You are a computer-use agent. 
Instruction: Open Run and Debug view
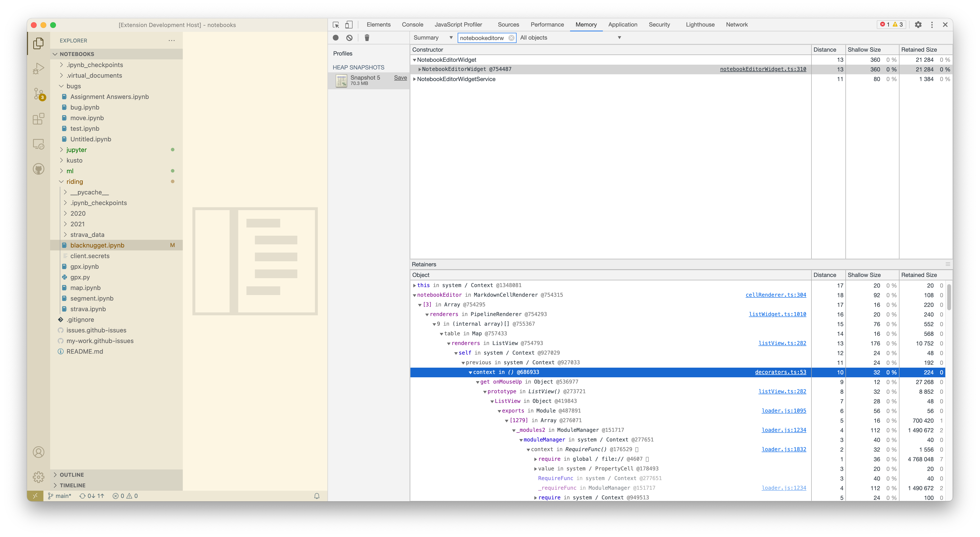(38, 69)
